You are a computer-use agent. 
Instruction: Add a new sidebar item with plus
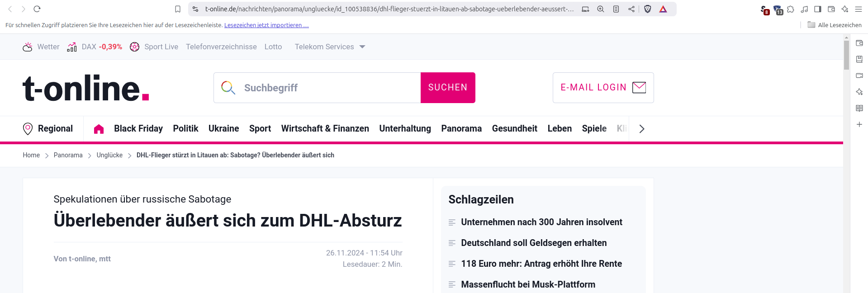[x=859, y=124]
